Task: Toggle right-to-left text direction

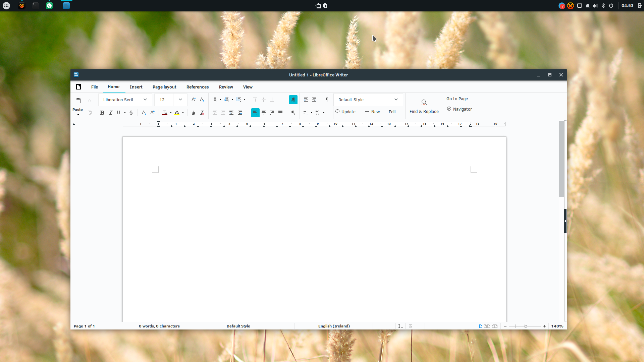Action: click(293, 113)
